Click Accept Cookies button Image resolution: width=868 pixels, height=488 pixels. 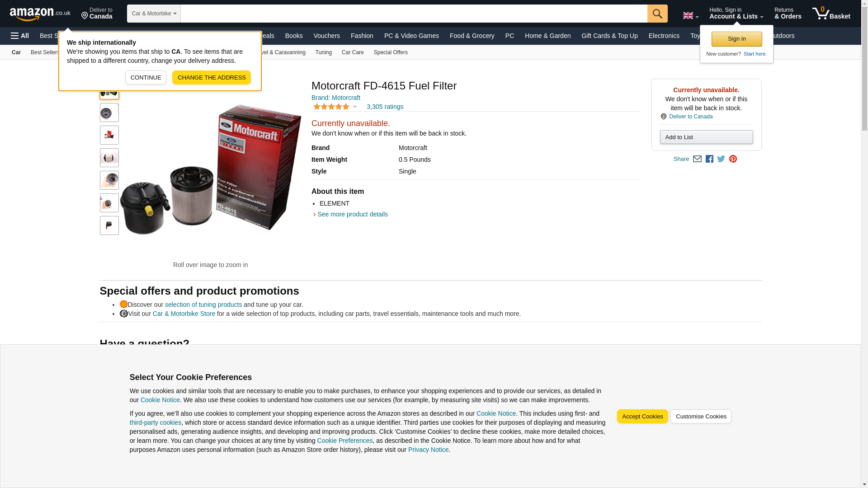click(x=642, y=416)
